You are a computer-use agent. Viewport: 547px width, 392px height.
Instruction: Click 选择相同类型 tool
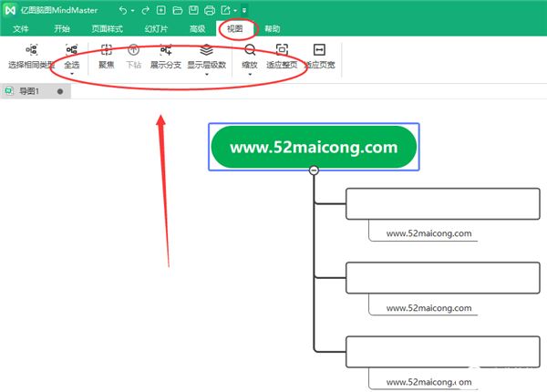31,57
